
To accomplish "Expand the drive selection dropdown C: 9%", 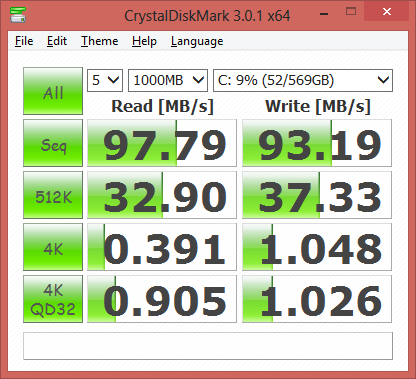I will [x=303, y=80].
